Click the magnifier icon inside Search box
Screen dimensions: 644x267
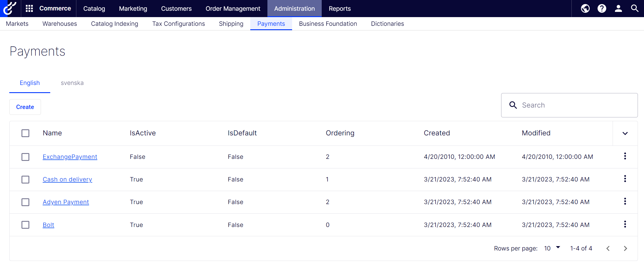point(513,105)
